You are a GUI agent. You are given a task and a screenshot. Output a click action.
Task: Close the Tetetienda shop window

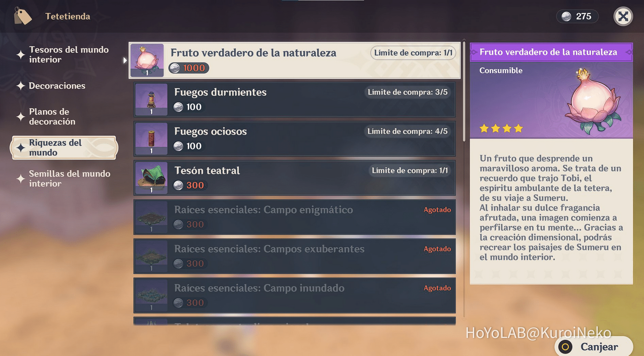point(623,16)
